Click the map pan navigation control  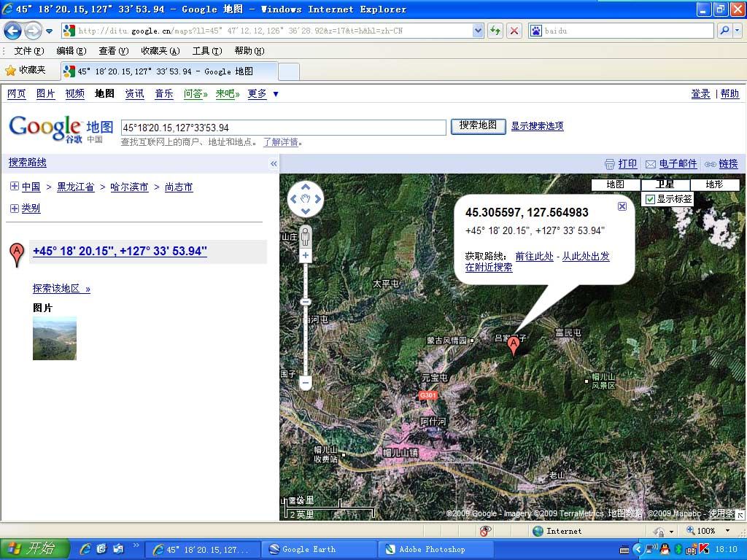tap(306, 198)
